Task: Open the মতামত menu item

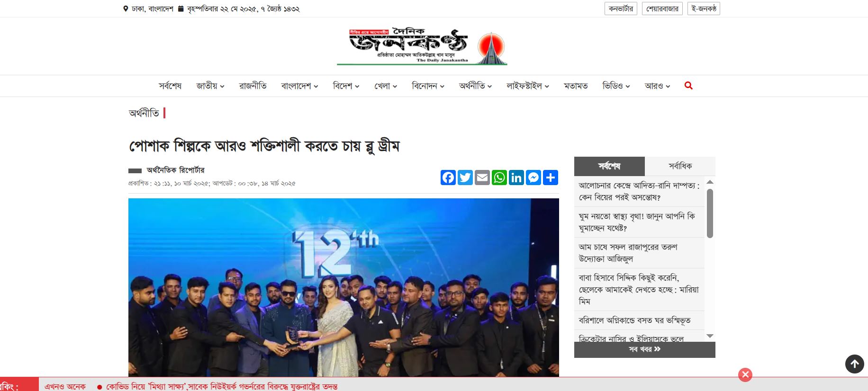Action: [576, 86]
